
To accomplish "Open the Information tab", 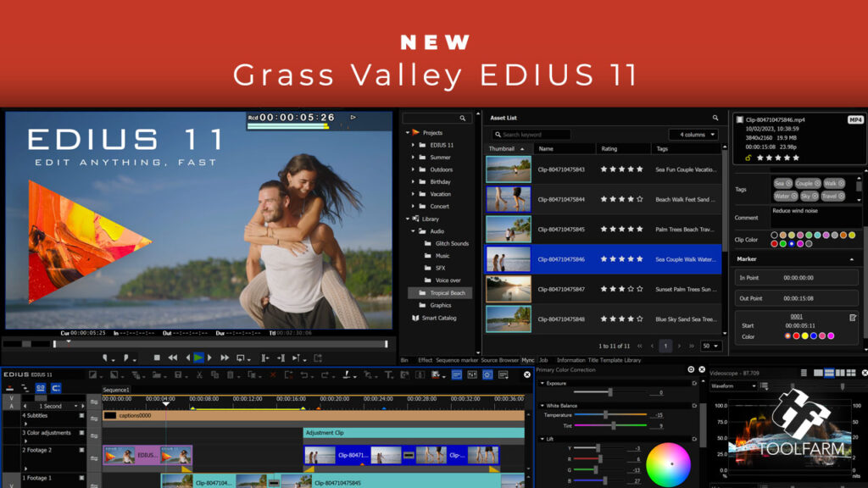I will (x=570, y=360).
